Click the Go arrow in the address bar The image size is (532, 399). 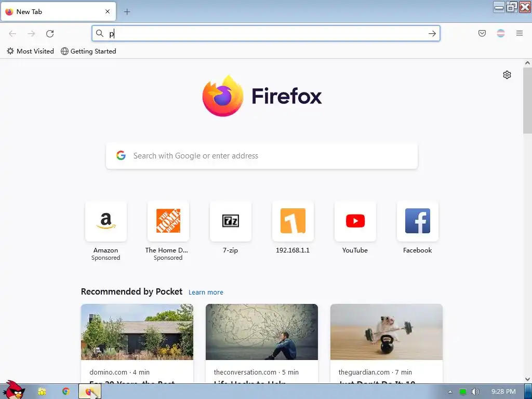pyautogui.click(x=432, y=33)
